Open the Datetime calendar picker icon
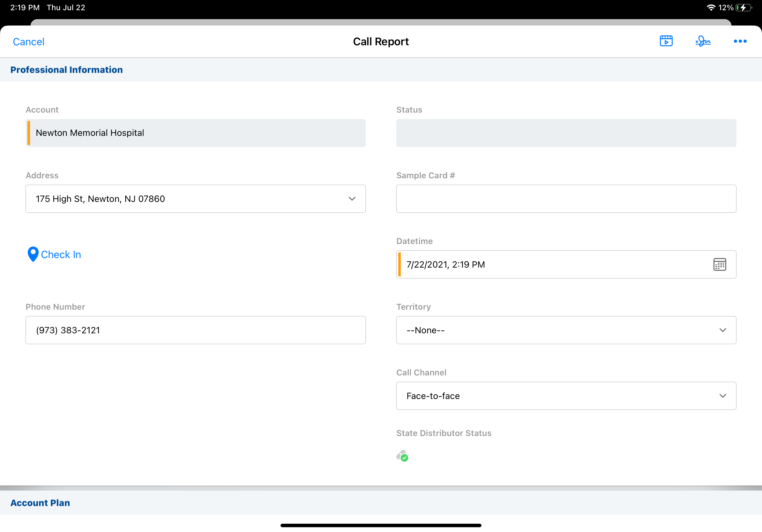The image size is (762, 532). coord(720,264)
